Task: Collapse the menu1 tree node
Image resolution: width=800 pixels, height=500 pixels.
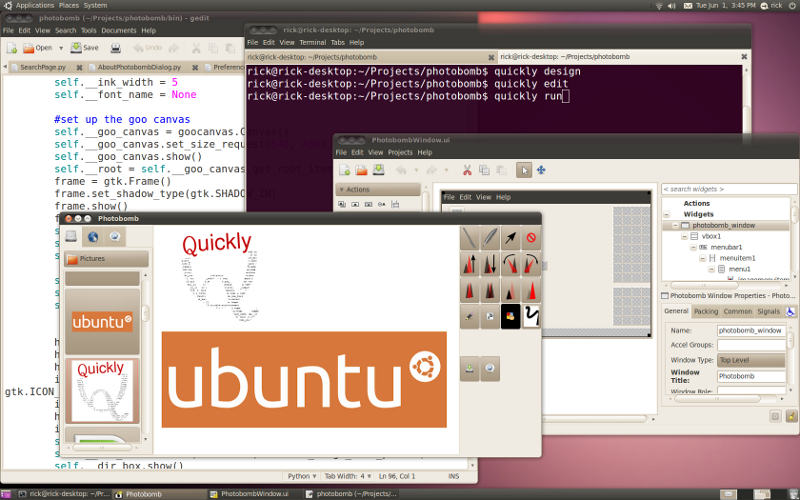Action: pyautogui.click(x=712, y=269)
